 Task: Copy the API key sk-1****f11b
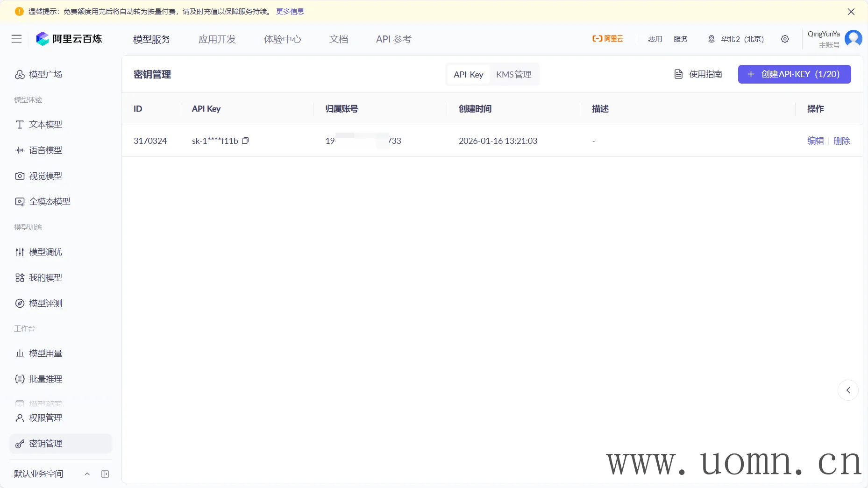click(x=245, y=141)
